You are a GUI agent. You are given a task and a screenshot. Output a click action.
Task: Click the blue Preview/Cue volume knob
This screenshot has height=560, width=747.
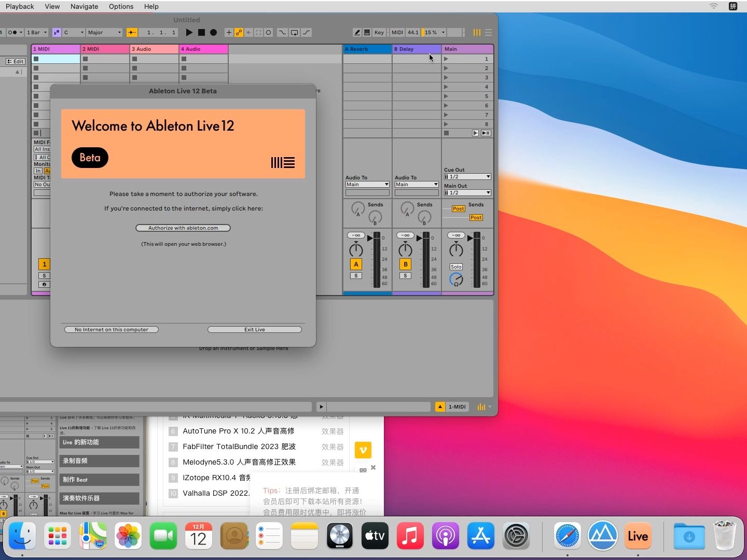[456, 280]
